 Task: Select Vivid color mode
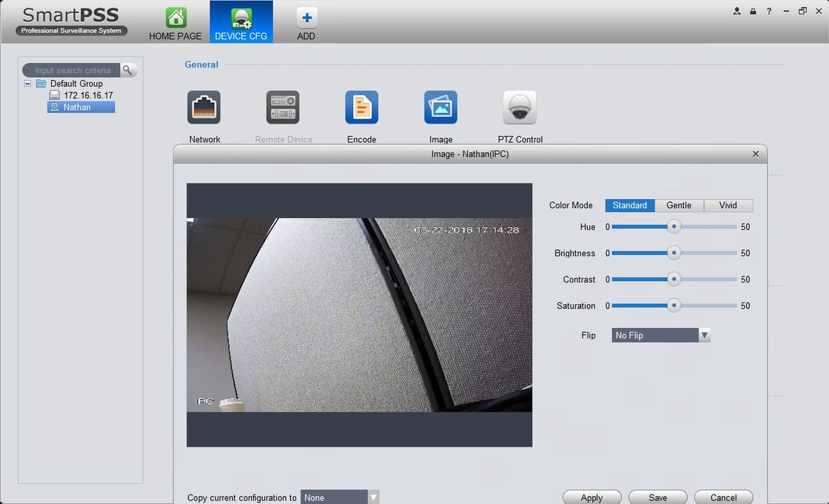tap(727, 205)
